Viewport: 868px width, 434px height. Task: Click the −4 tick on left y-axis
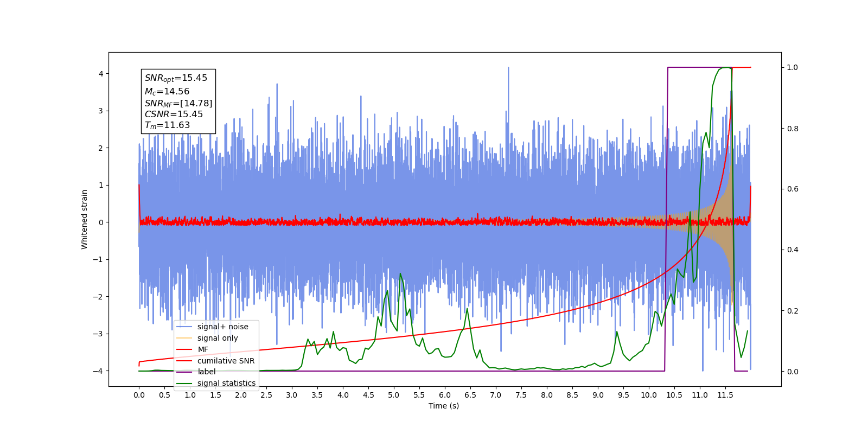pyautogui.click(x=98, y=371)
